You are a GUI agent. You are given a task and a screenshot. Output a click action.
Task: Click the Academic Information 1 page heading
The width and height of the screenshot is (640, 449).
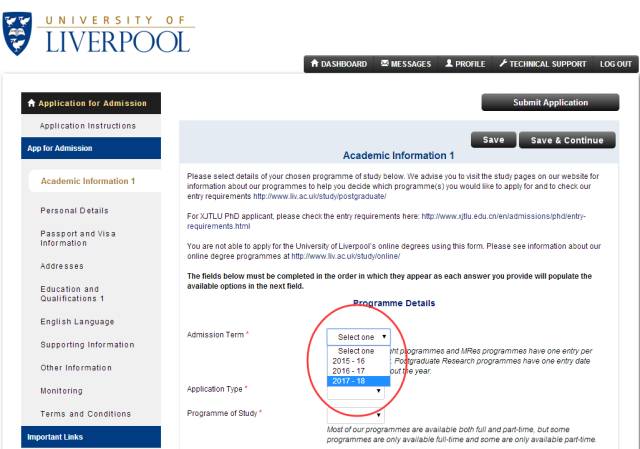pyautogui.click(x=398, y=156)
